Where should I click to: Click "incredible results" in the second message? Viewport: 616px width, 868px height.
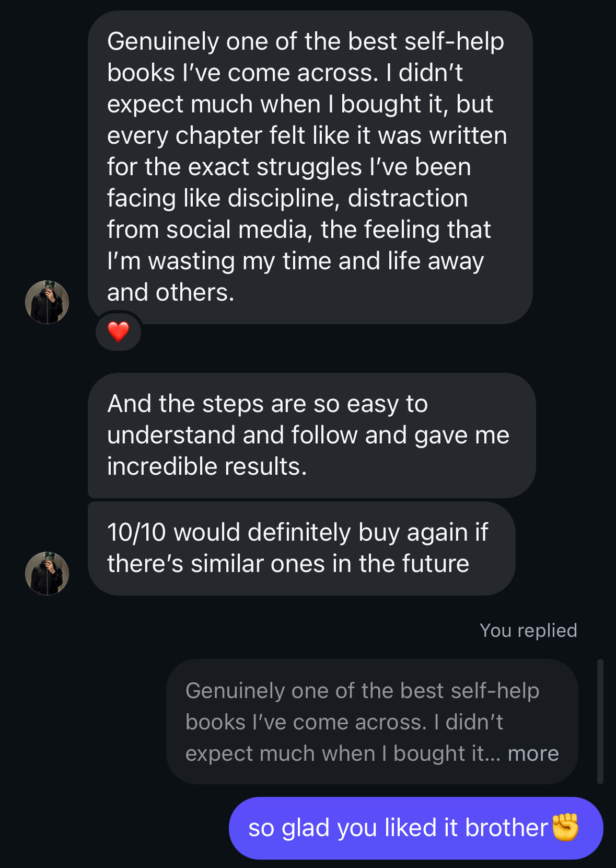207,466
